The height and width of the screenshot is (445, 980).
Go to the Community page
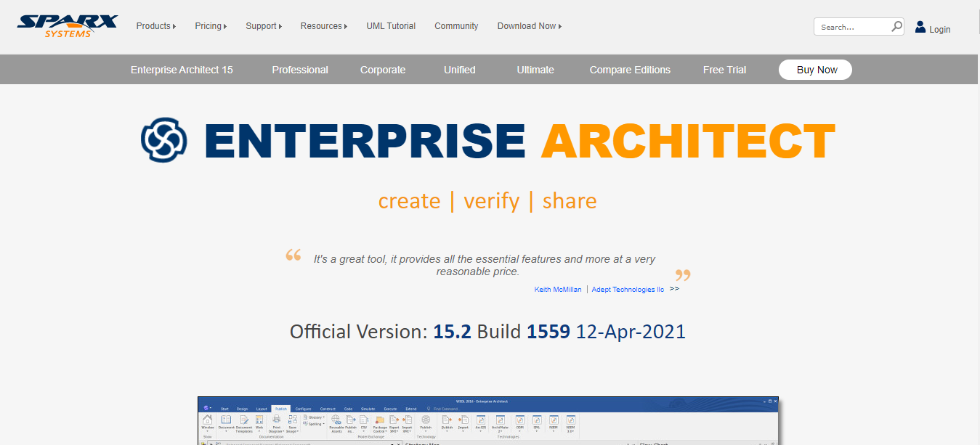click(x=456, y=26)
